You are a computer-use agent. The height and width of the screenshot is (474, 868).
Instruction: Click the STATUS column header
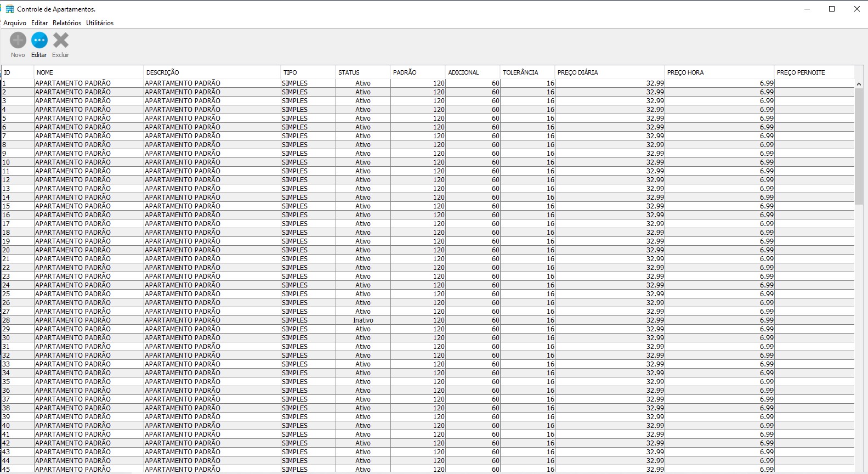(362, 72)
